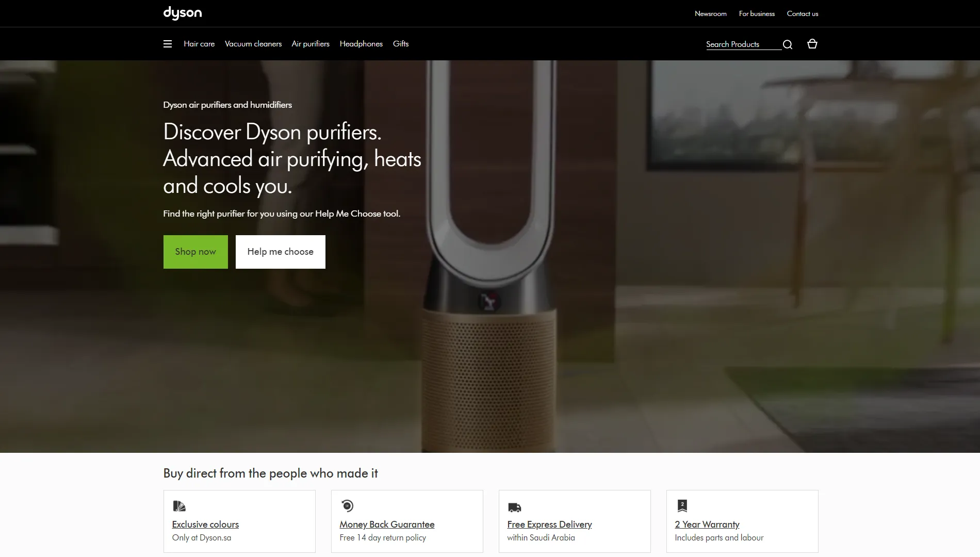
Task: Click 'Discover Dyson purifiers' headline
Action: tap(292, 159)
